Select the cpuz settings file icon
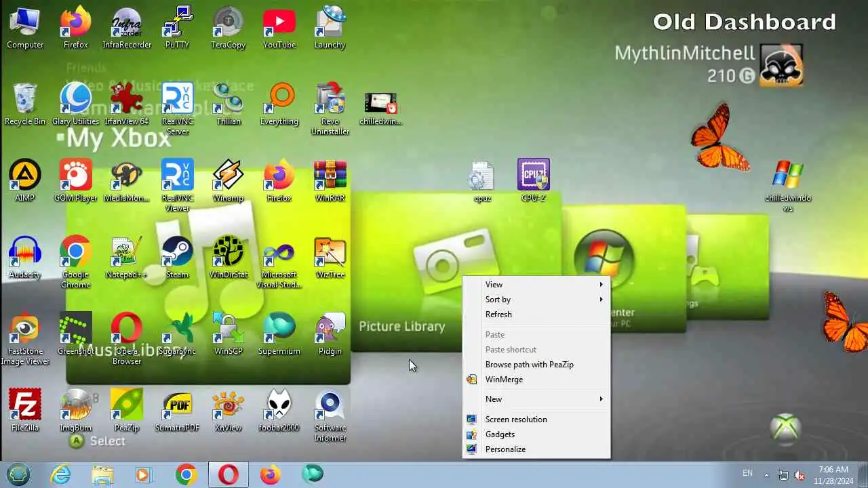 pyautogui.click(x=481, y=181)
